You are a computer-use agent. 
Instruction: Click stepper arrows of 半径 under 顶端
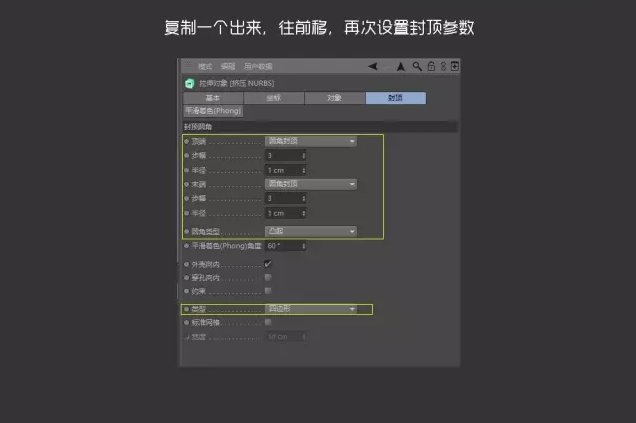point(303,170)
